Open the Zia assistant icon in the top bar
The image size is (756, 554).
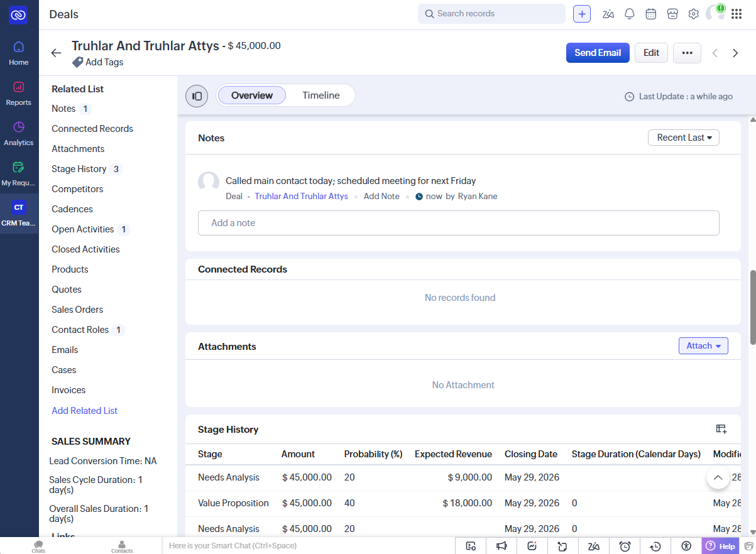(608, 14)
